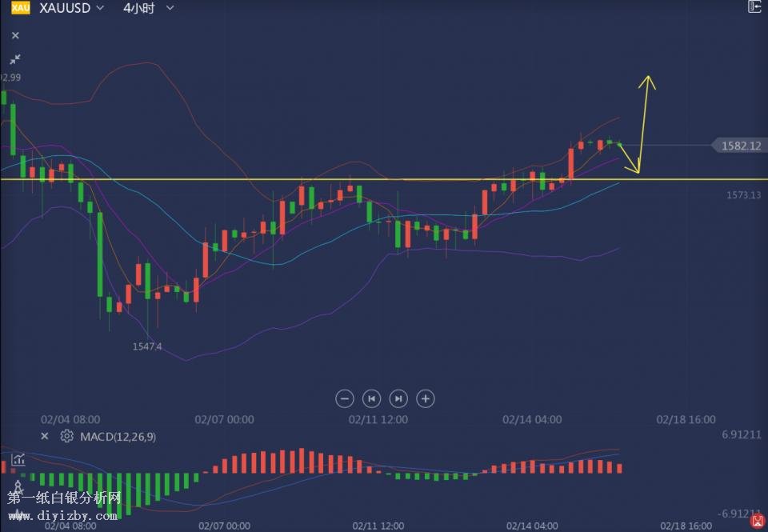Close the main chart indicator overlay

pos(15,36)
